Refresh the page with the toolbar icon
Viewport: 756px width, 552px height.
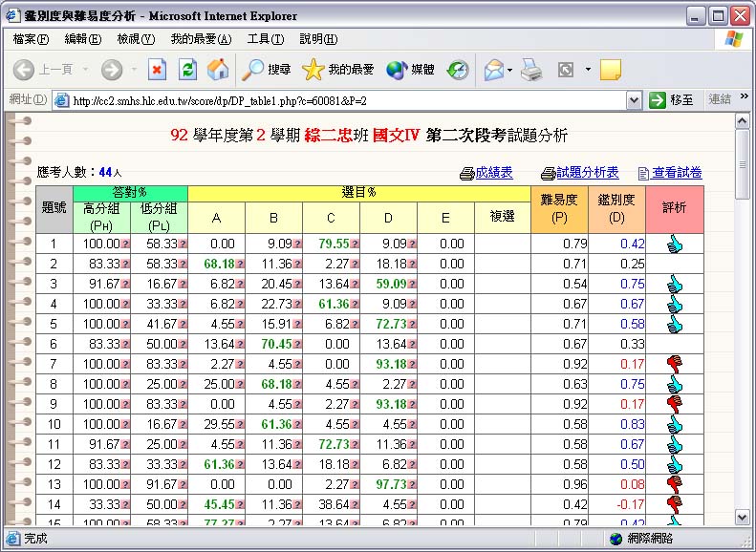(x=188, y=70)
